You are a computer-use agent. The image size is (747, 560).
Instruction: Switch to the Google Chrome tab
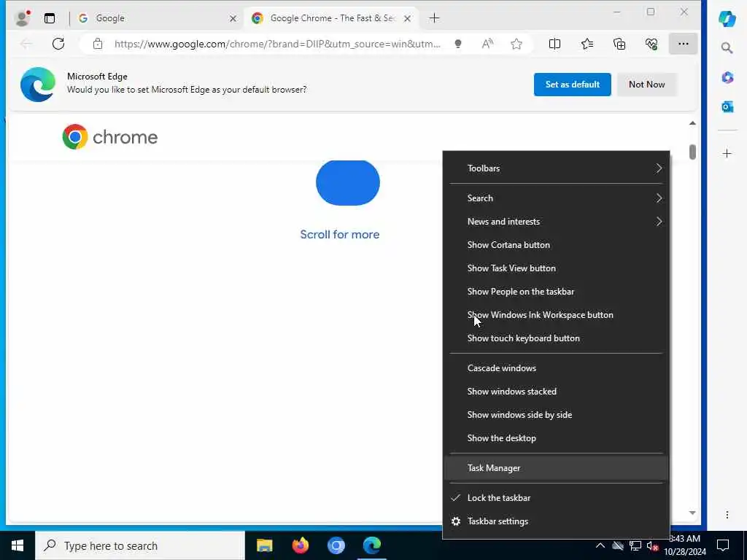pyautogui.click(x=331, y=18)
